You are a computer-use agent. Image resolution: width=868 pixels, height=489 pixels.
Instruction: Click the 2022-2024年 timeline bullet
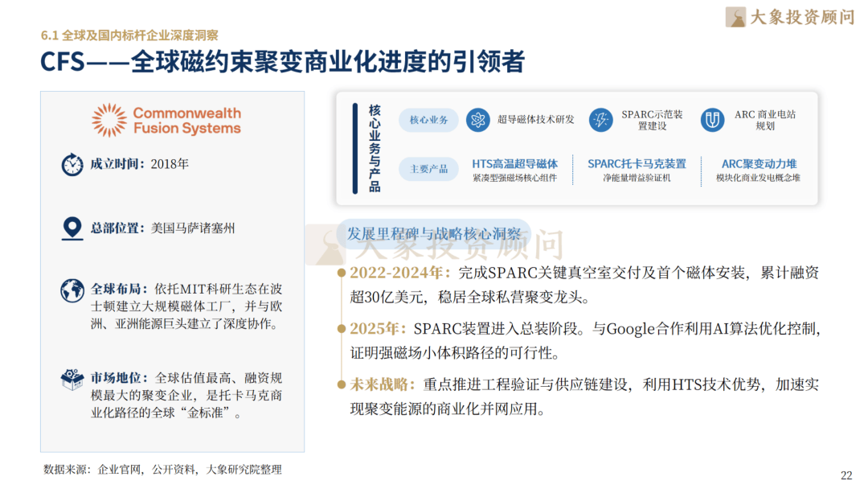[342, 273]
